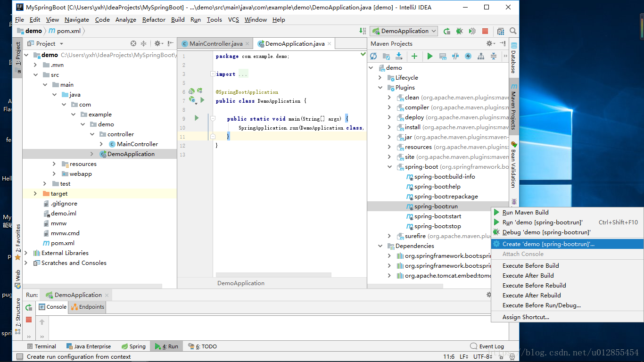Toggle tool window buttons icon in status bar
The image size is (644, 362).
(19, 357)
